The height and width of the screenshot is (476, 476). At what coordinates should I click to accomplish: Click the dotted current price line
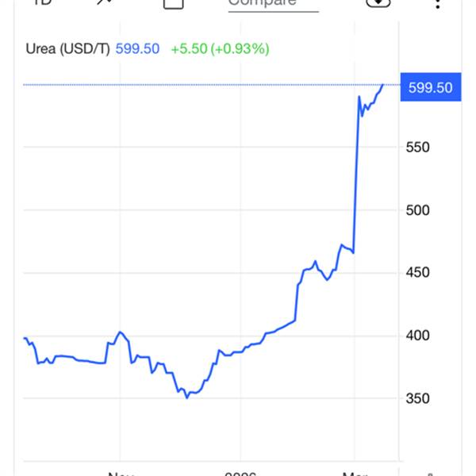[198, 84]
